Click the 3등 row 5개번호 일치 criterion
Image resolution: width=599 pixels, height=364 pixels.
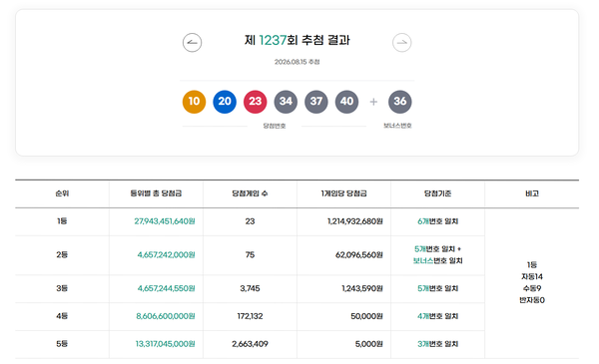point(438,288)
